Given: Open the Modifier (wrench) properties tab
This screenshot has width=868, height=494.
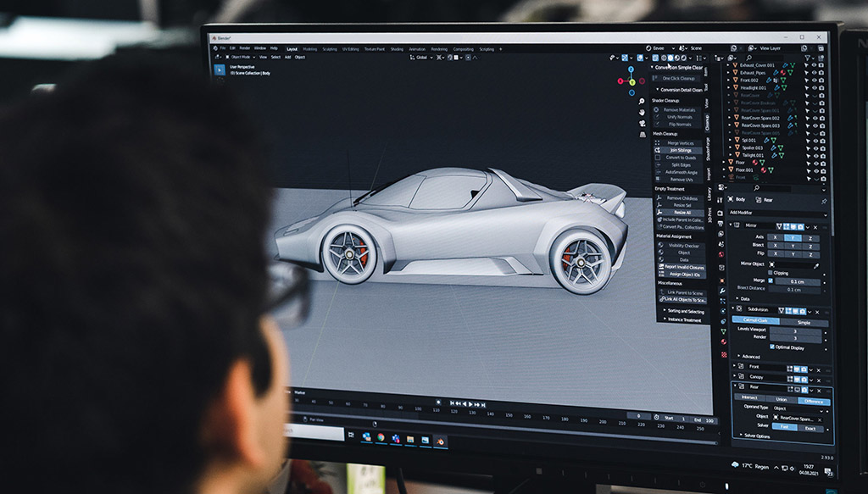Looking at the screenshot, I should (722, 291).
